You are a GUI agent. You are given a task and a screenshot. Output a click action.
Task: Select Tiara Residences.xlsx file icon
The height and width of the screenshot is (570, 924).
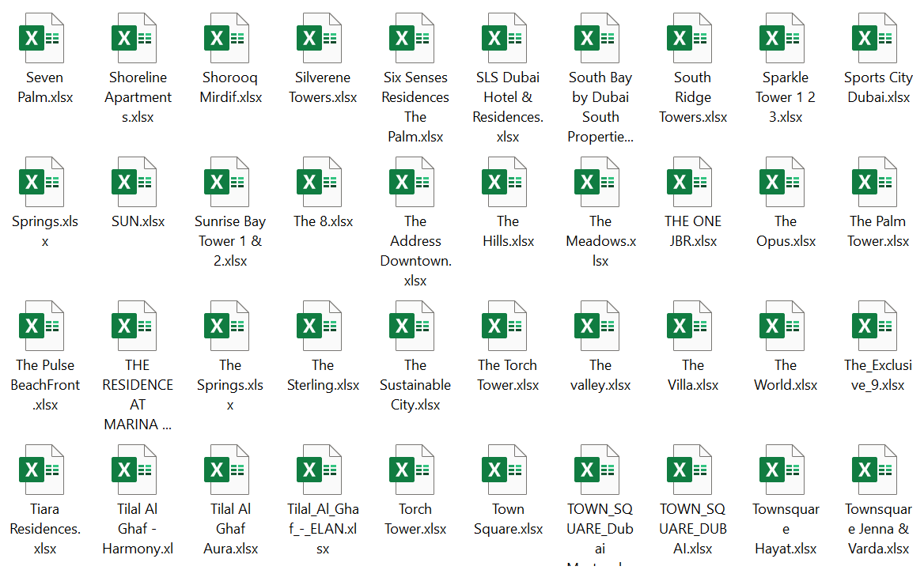pyautogui.click(x=44, y=470)
